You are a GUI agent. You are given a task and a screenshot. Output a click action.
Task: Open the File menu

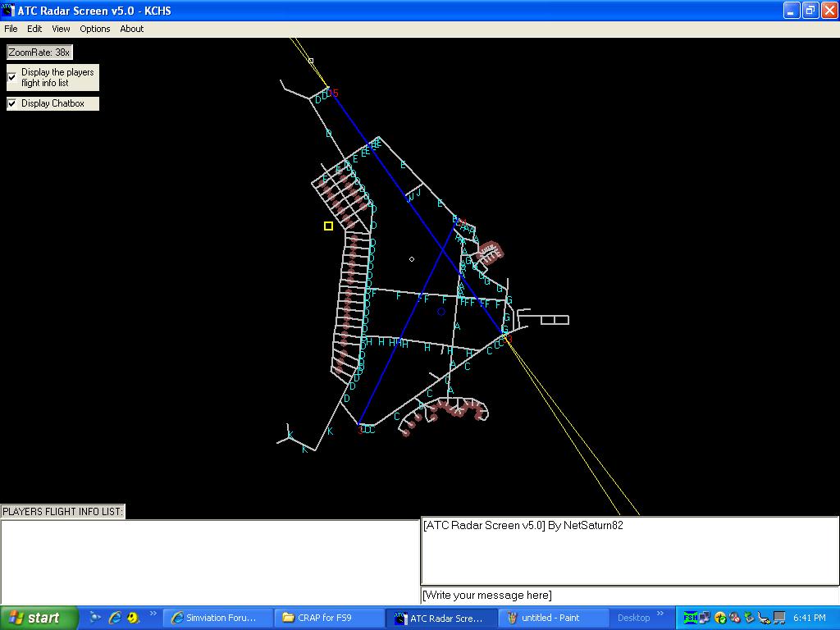[11, 29]
